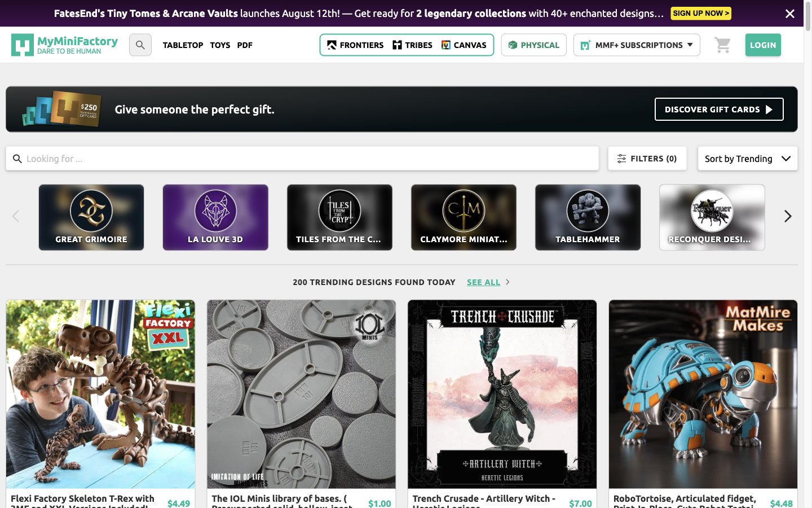812x508 pixels.
Task: Open Tribes section
Action: pos(413,45)
